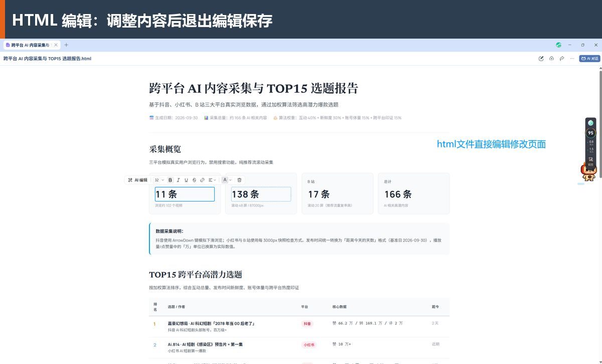This screenshot has height=364, width=602.
Task: Click the 95 score circle on widget
Action: point(590,133)
